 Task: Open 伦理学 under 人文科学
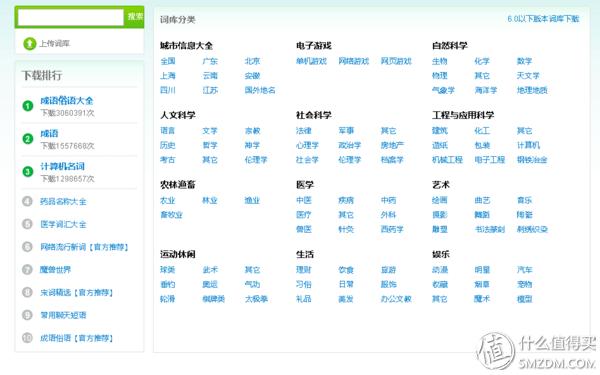[256, 160]
